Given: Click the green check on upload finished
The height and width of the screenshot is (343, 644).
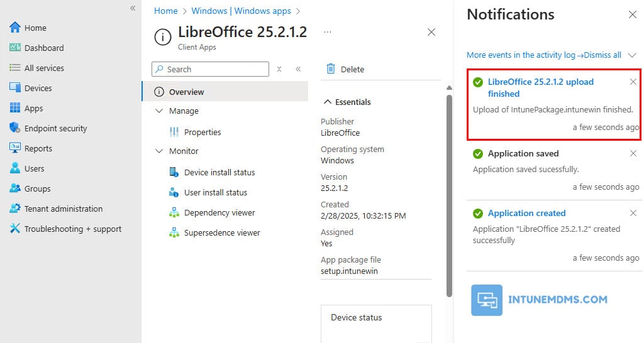Looking at the screenshot, I should pos(478,82).
